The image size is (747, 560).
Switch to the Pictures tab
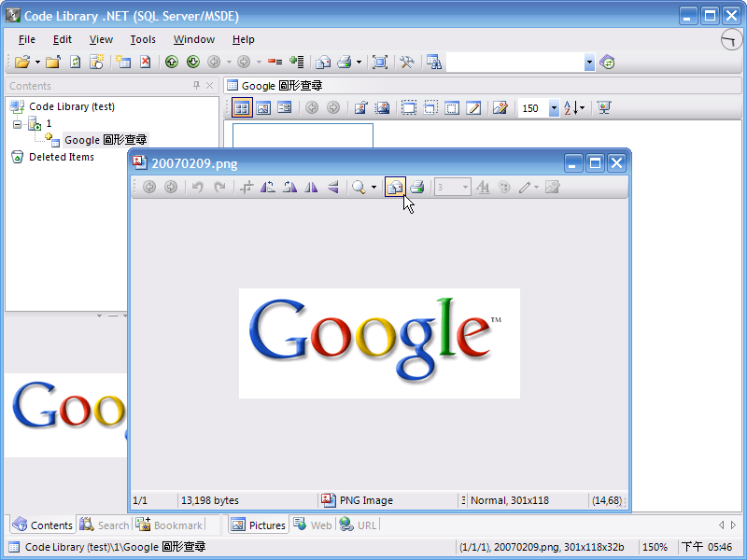pos(259,525)
